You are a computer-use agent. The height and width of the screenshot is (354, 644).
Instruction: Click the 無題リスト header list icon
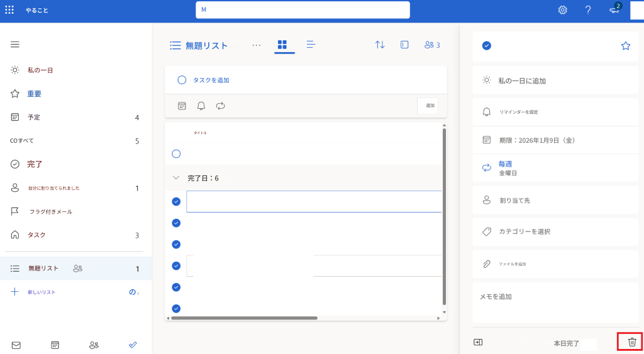click(175, 45)
